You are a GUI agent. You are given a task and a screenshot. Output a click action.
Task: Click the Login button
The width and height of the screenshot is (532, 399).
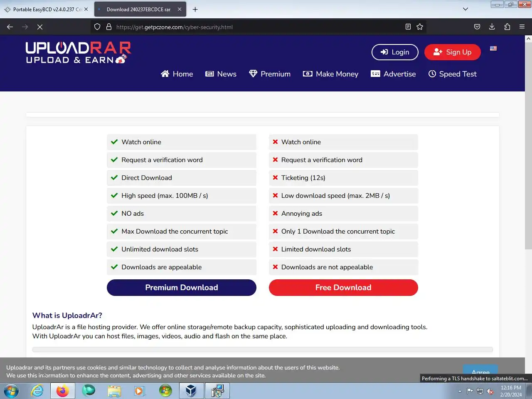[395, 52]
